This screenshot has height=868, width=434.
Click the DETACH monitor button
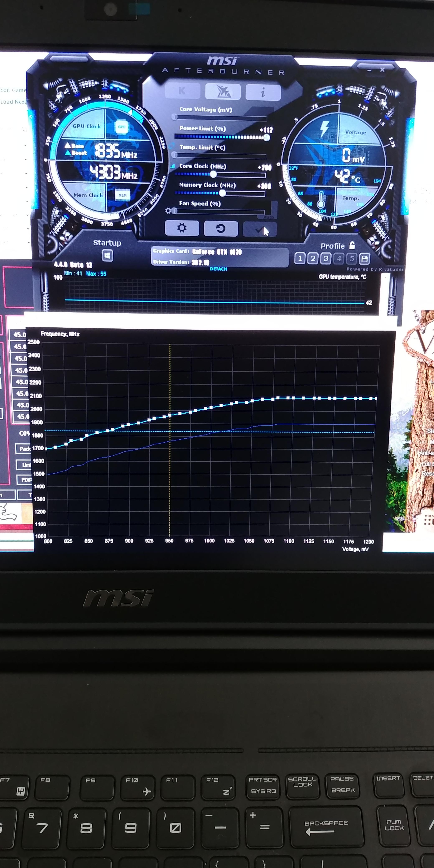click(x=218, y=269)
